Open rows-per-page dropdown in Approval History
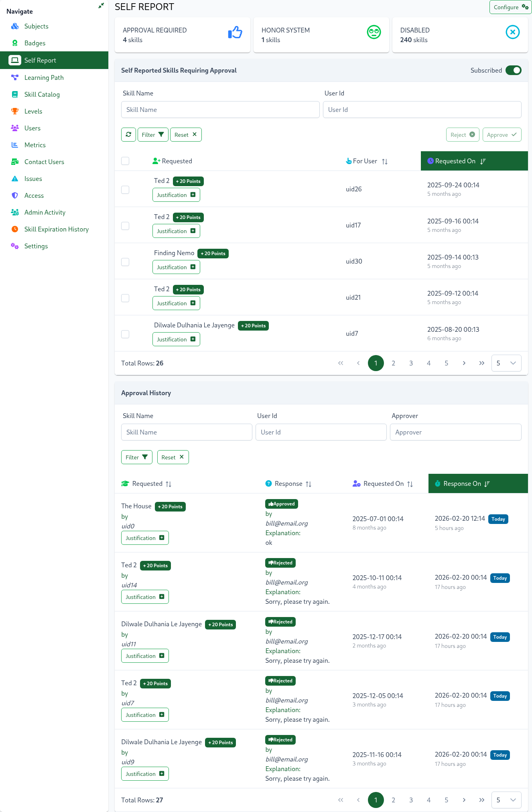The image size is (532, 812). 506,800
